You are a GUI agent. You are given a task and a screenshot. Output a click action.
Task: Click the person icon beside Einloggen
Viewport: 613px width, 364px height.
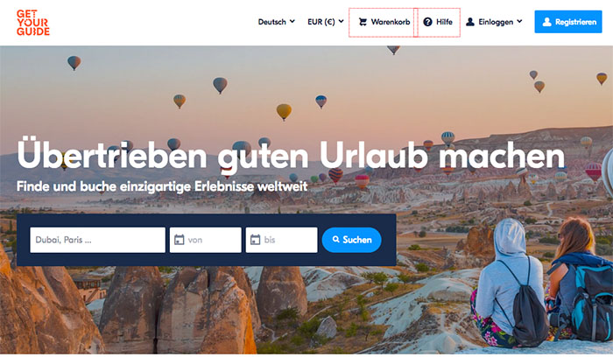tap(470, 22)
